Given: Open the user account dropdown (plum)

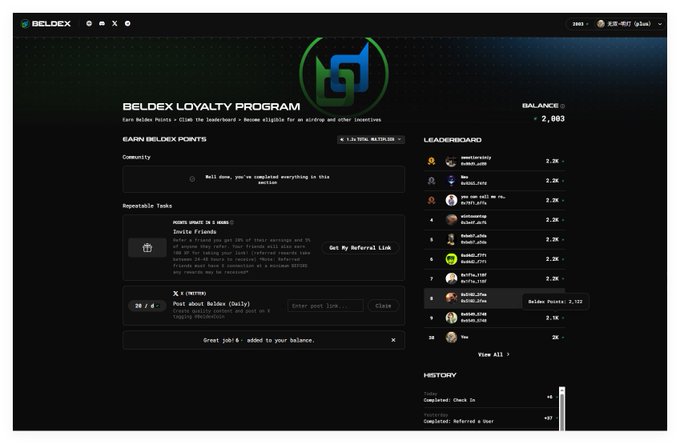Looking at the screenshot, I should coord(629,24).
